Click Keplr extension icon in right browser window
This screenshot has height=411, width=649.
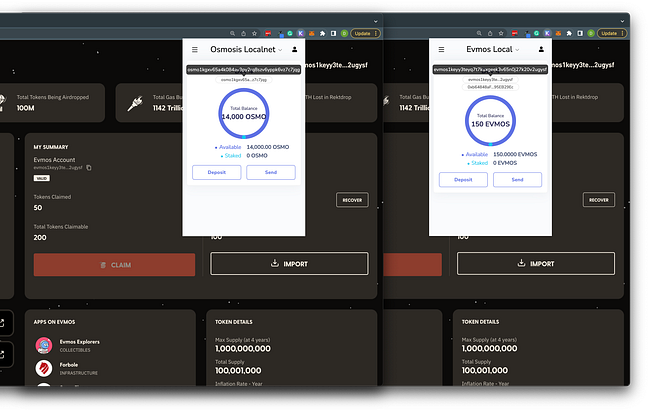click(x=547, y=33)
